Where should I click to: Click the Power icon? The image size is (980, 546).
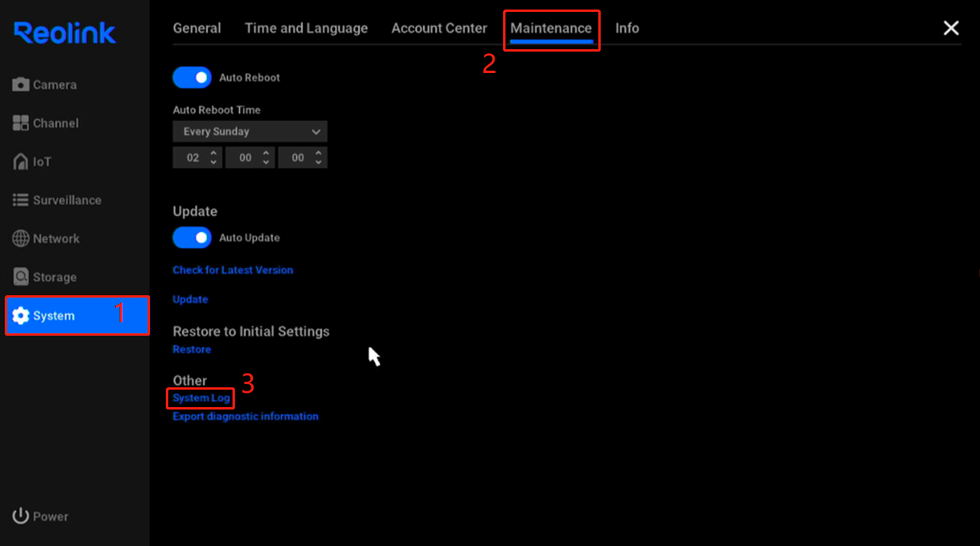(x=21, y=517)
